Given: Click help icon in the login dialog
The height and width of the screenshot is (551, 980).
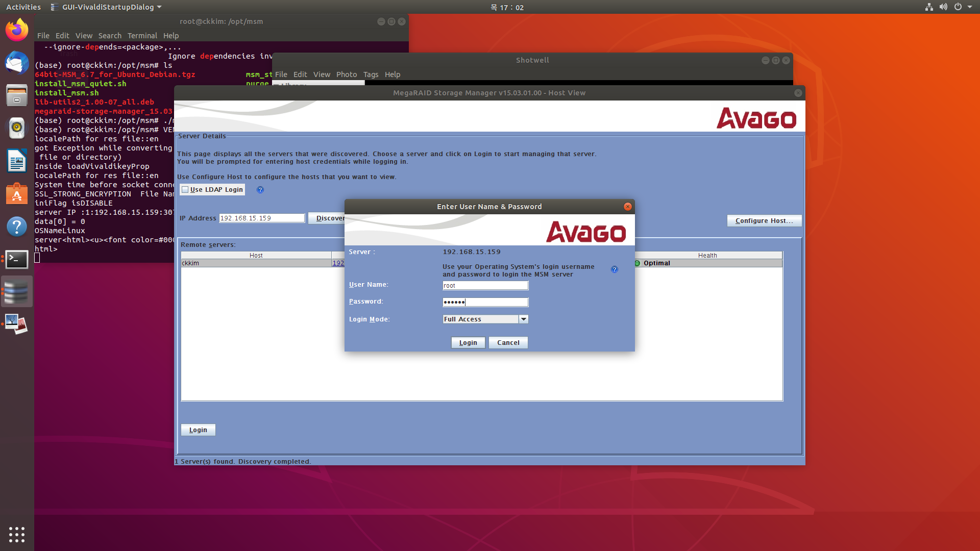Looking at the screenshot, I should coord(615,269).
